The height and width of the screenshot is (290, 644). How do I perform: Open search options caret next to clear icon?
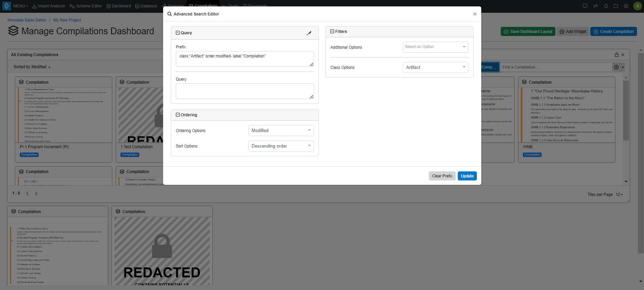coord(623,67)
